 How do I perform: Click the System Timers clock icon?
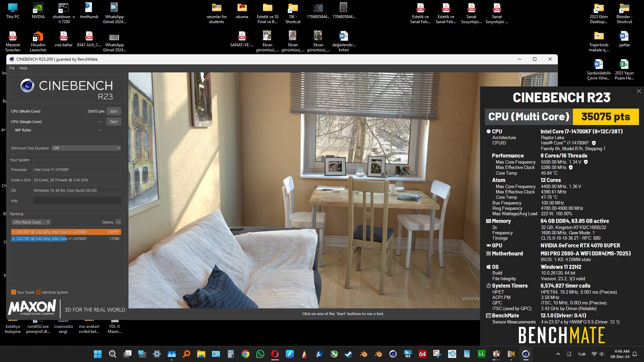pyautogui.click(x=488, y=286)
